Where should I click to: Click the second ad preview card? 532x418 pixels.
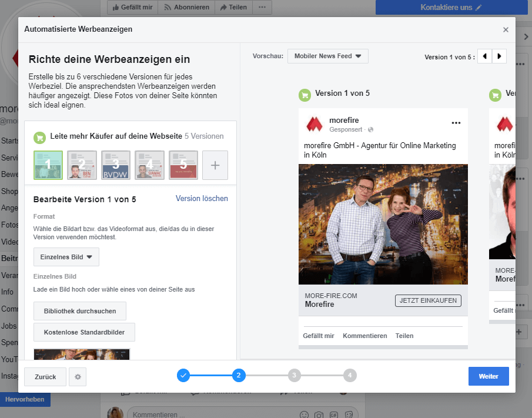point(502,215)
